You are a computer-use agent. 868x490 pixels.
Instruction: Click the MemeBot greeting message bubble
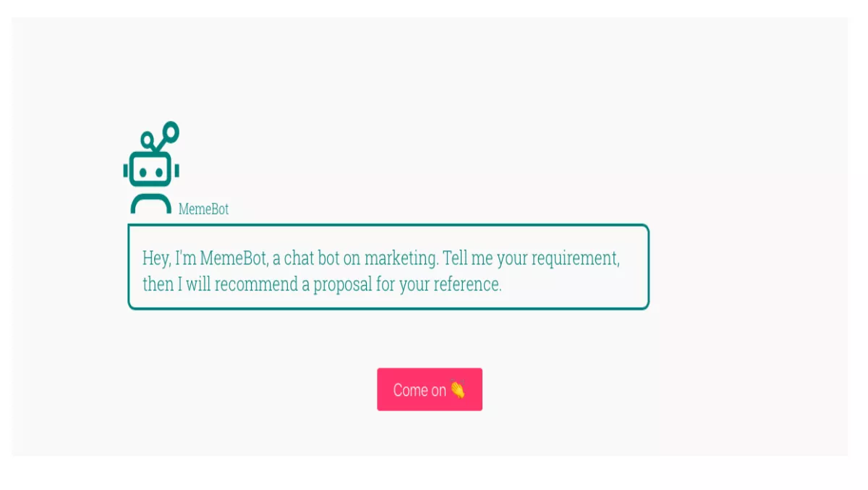388,267
